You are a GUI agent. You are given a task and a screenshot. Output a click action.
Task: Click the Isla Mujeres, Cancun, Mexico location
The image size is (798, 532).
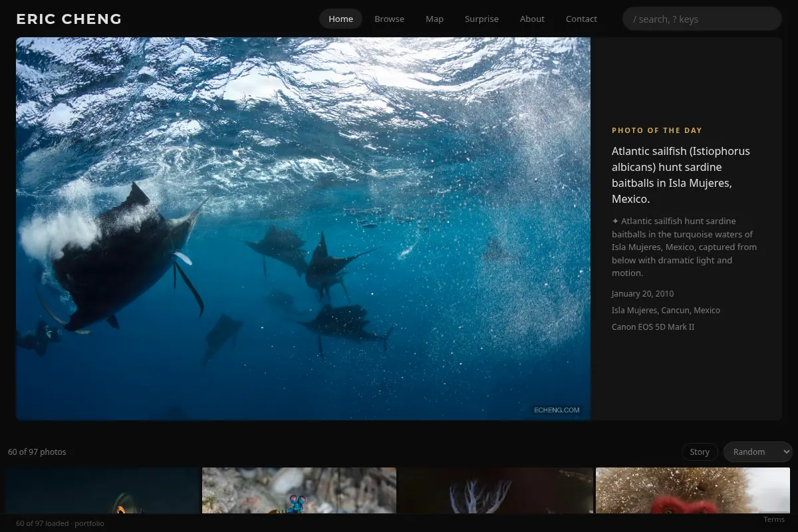(666, 310)
